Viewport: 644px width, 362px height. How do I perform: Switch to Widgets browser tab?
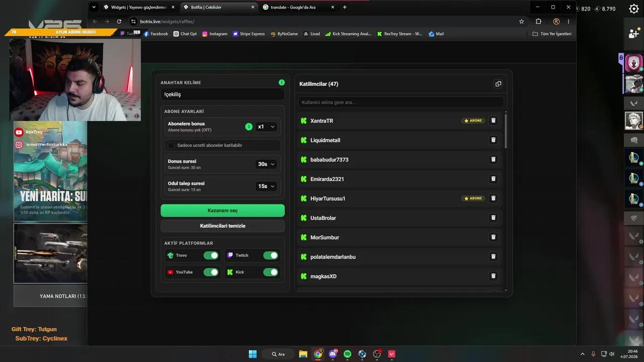[x=139, y=7]
